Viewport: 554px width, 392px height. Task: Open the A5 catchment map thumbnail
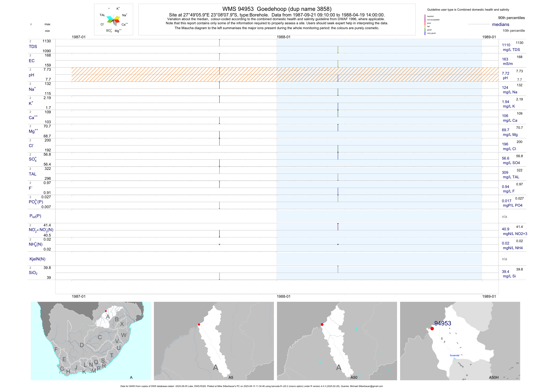(x=214, y=341)
